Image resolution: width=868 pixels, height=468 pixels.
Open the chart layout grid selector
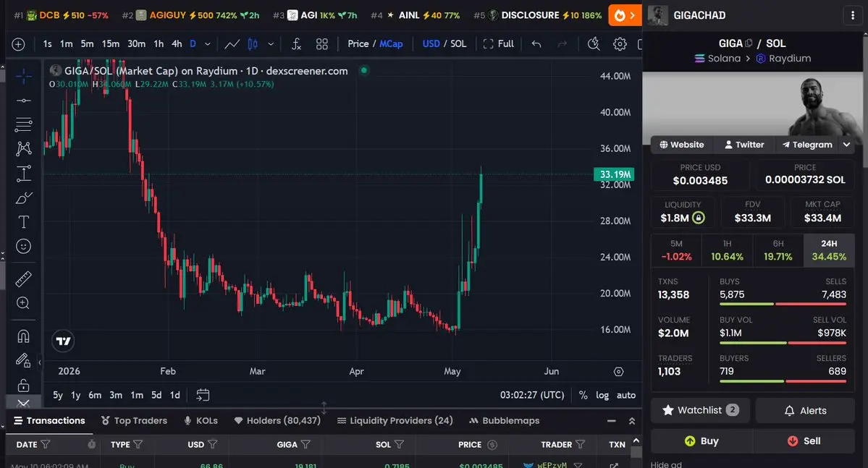pos(321,43)
